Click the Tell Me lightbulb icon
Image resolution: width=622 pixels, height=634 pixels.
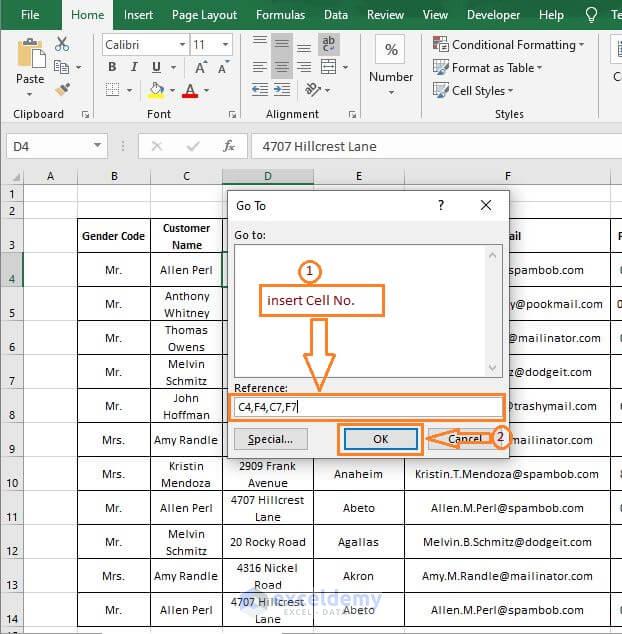coord(591,15)
